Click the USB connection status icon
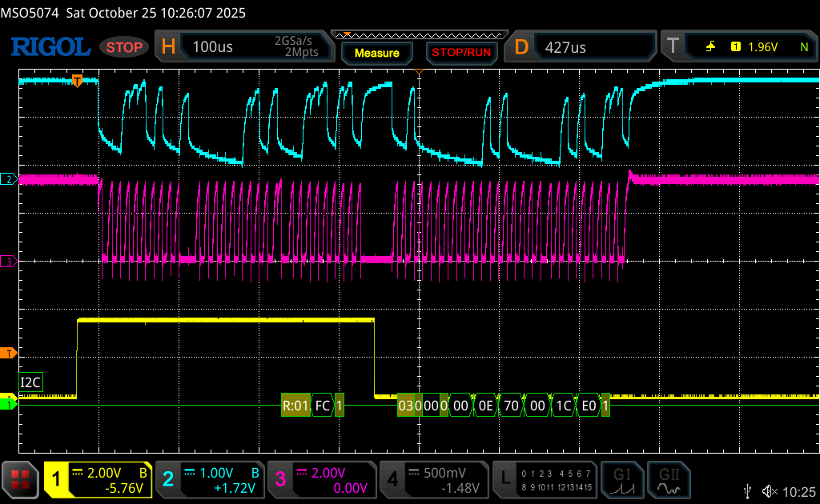This screenshot has width=820, height=504. tap(748, 490)
